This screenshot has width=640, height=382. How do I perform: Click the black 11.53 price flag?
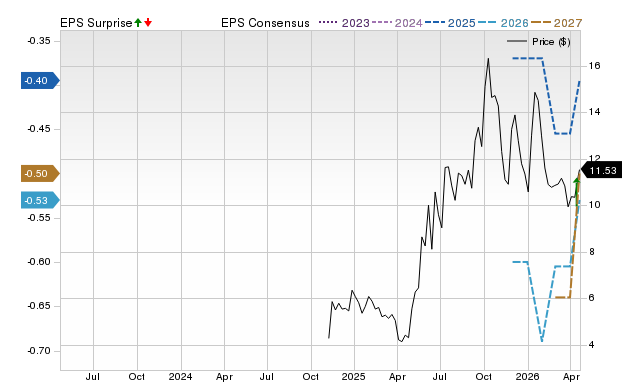pos(601,170)
